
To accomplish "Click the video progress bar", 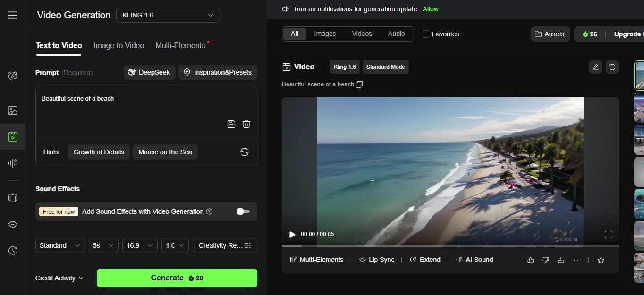I will coord(450,246).
